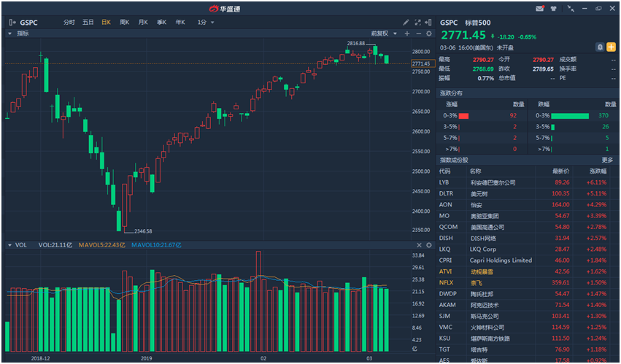Viewport: 621px width, 364px height.
Task: Open the DISH网络 row
Action: coord(527,238)
